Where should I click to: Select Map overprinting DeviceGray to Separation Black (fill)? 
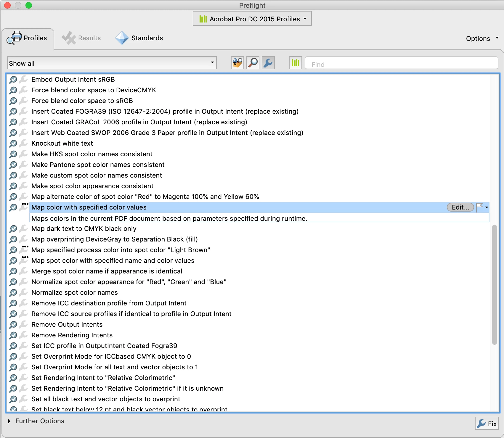coord(115,239)
